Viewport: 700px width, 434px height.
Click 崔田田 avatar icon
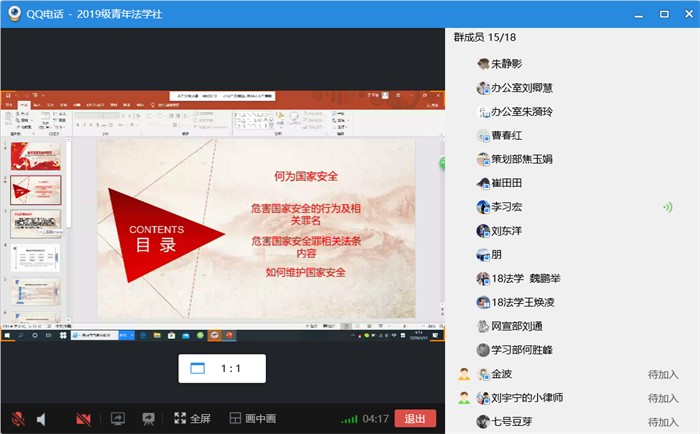point(483,183)
